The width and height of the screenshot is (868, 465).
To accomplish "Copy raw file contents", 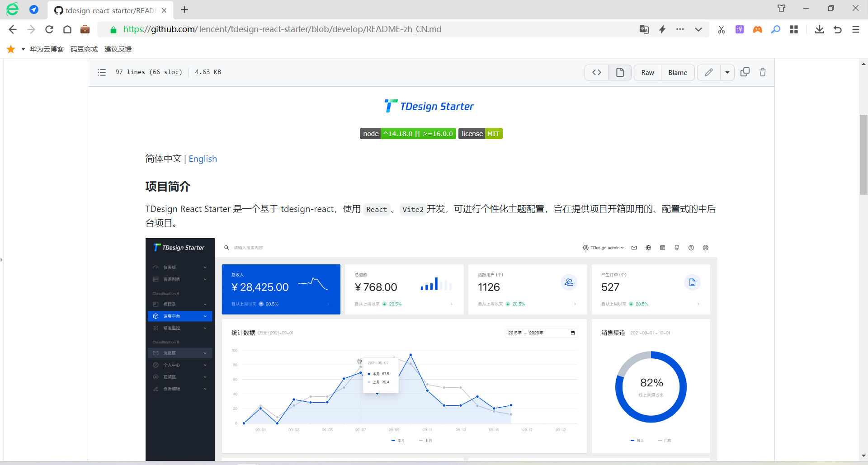I will (745, 72).
